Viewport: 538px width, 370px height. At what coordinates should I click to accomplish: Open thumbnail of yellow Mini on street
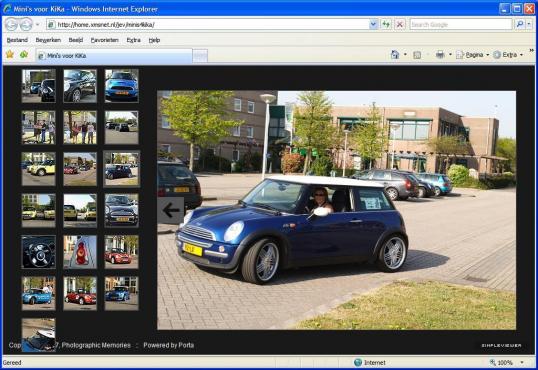click(38, 169)
